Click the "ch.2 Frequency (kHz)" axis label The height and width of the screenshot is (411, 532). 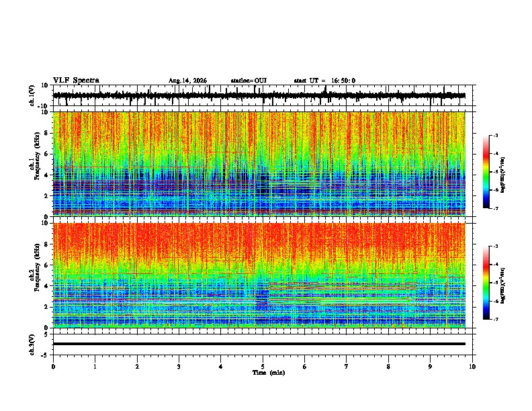pos(35,267)
